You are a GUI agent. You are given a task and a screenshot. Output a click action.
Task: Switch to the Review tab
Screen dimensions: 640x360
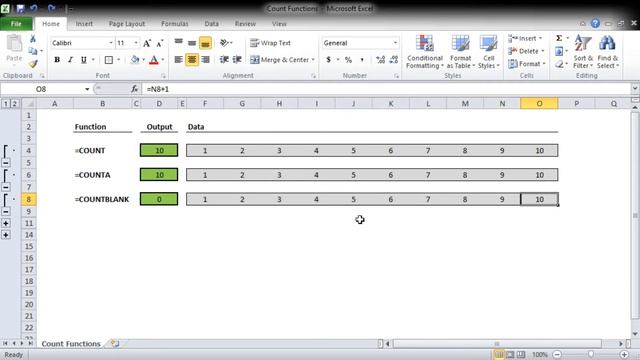point(245,24)
